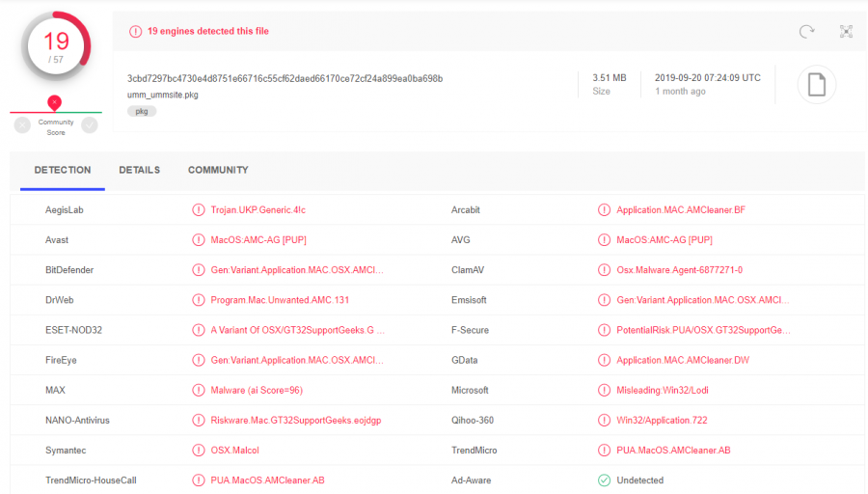Click warning icon in FireEye row
Viewport: 868px width, 494px height.
198,360
